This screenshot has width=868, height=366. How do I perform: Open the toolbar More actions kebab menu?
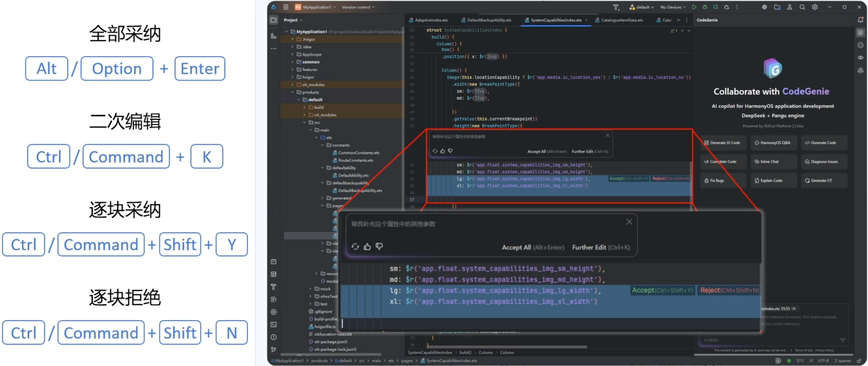tap(737, 7)
